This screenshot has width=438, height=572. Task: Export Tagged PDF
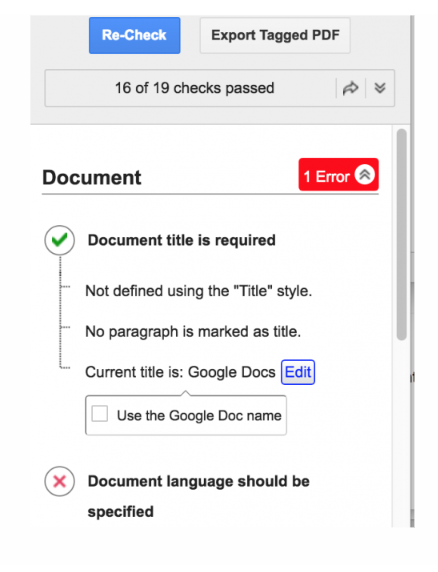click(x=275, y=35)
